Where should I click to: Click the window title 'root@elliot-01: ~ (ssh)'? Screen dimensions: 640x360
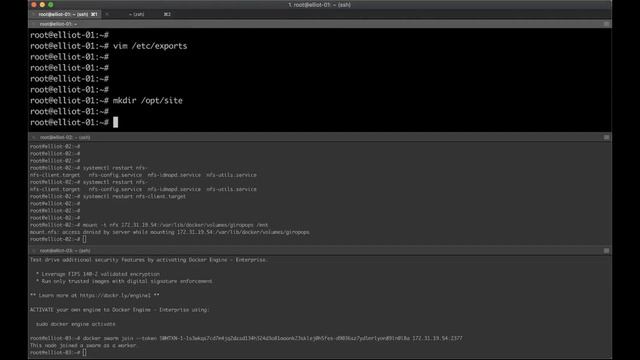tap(320, 5)
